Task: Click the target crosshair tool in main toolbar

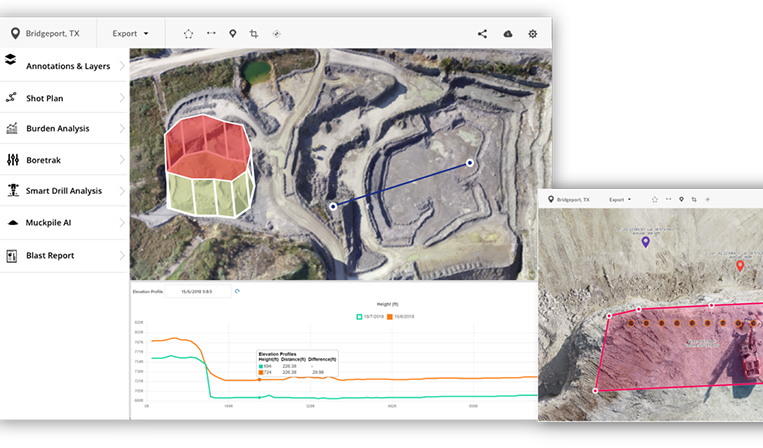Action: click(x=276, y=34)
